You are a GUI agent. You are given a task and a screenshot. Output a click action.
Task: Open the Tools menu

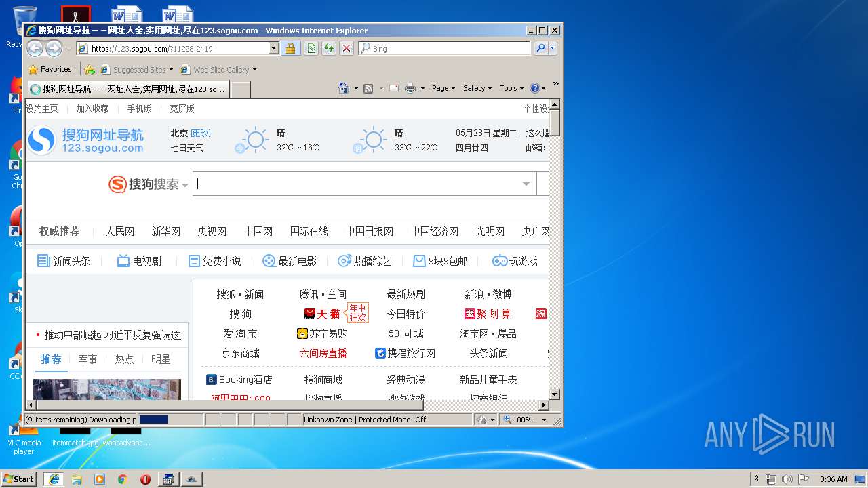[512, 88]
